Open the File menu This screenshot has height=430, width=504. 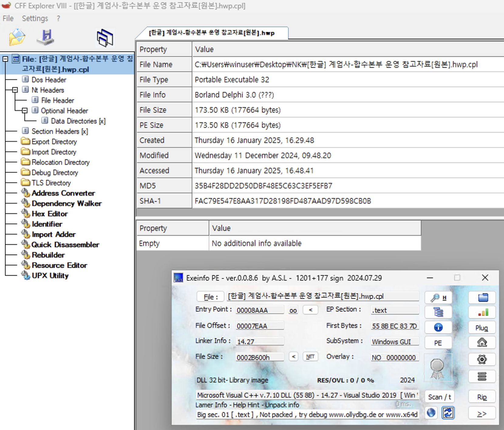[8, 19]
